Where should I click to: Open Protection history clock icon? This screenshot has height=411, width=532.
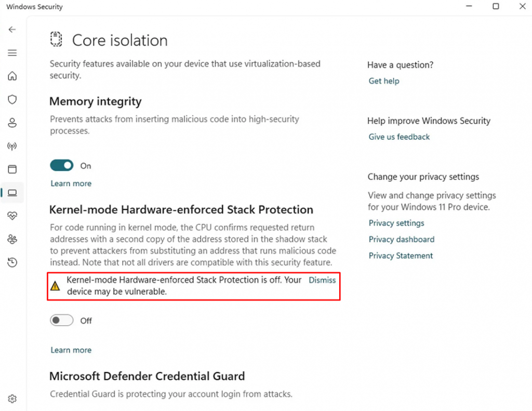(12, 262)
